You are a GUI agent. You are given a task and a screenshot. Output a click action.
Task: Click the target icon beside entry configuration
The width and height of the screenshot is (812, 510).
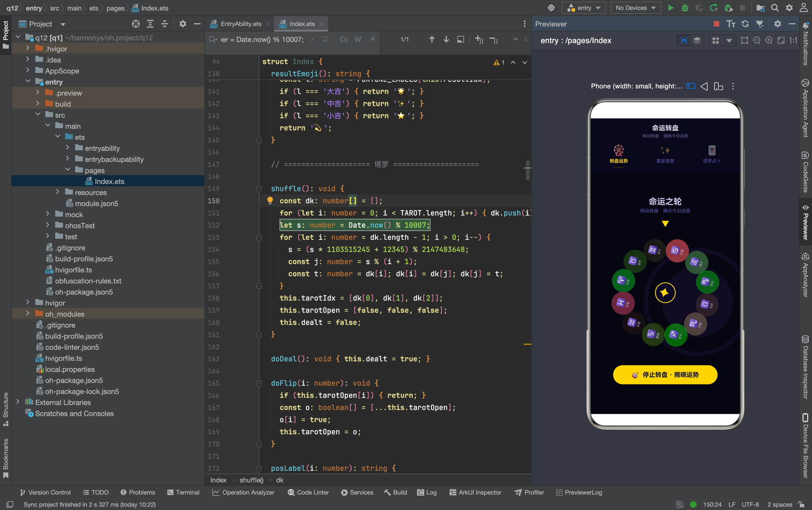(x=551, y=8)
